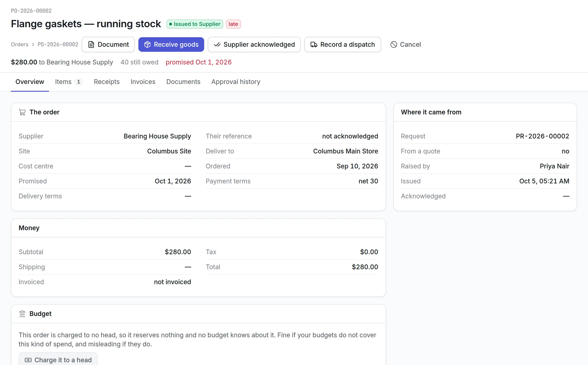
Task: Open request PR-2026-00002
Action: [542, 136]
